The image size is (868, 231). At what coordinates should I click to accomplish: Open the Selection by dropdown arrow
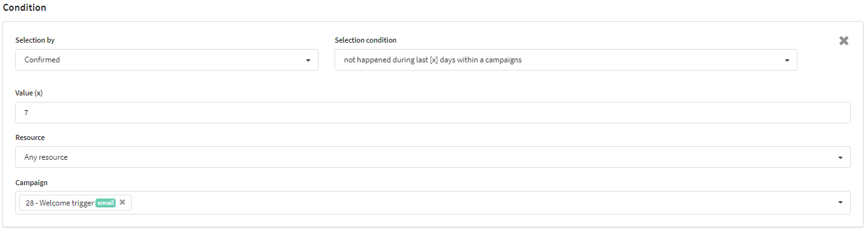coord(308,60)
